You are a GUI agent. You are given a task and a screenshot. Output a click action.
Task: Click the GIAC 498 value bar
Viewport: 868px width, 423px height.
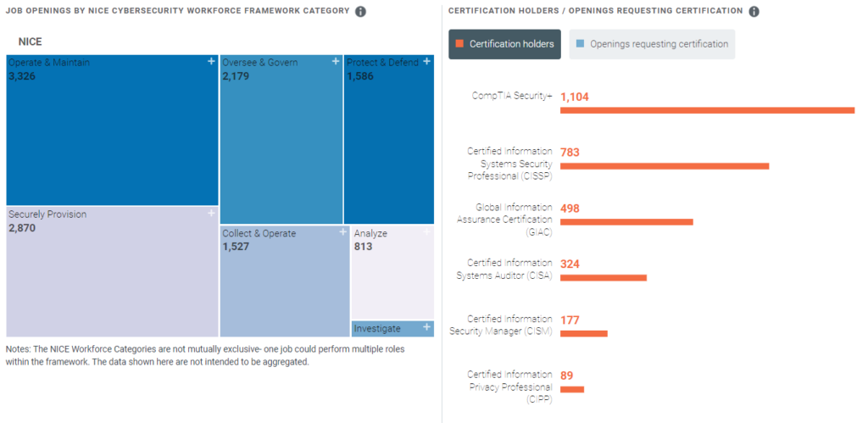(626, 222)
